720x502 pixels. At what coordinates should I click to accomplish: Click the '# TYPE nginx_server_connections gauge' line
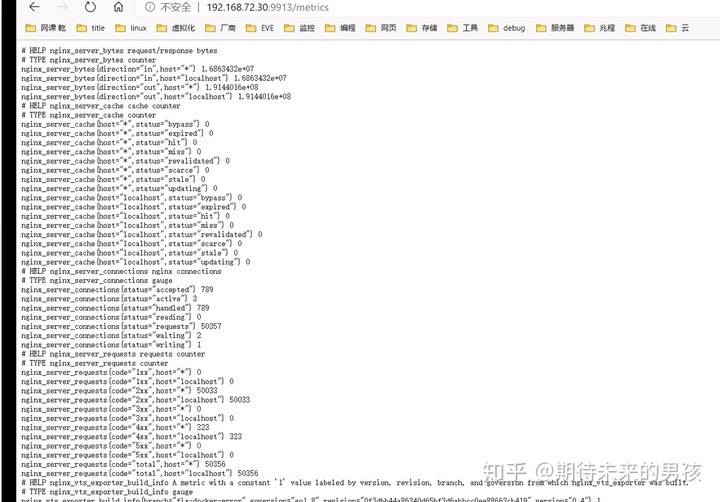point(97,280)
